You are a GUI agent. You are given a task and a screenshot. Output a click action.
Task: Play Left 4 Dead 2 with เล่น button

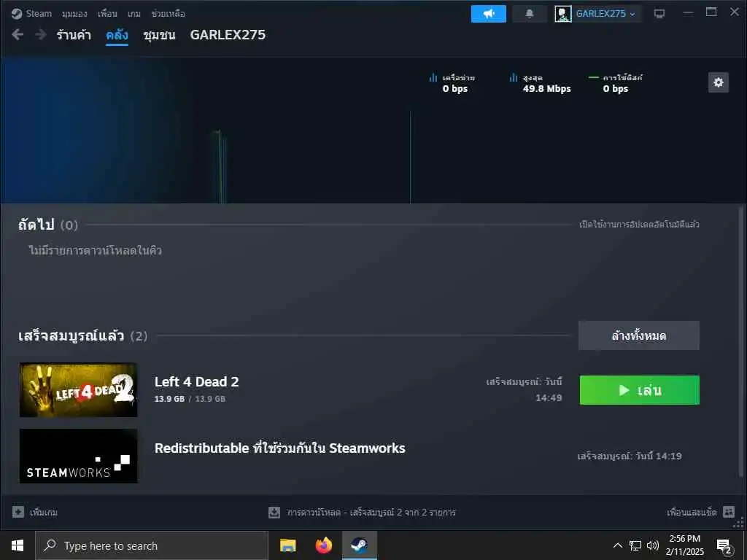(x=639, y=391)
